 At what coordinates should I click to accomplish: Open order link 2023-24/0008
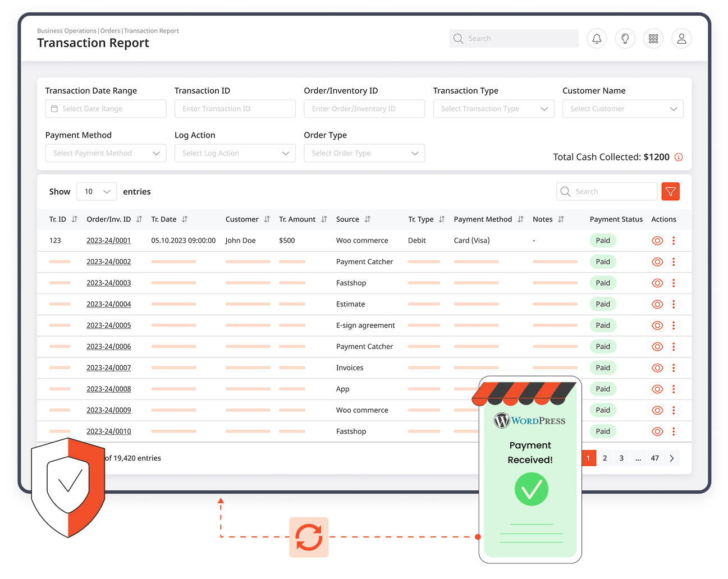109,389
